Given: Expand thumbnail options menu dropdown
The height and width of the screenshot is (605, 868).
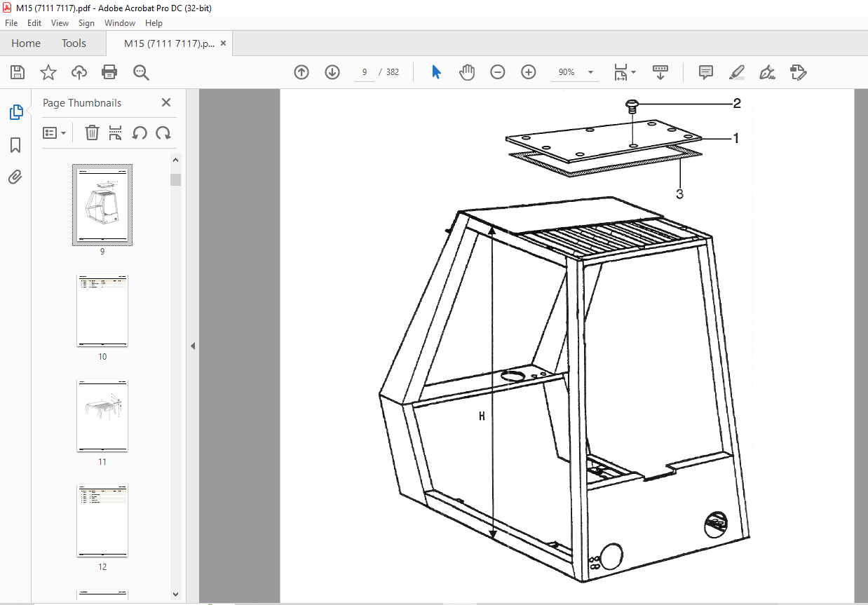Looking at the screenshot, I should pos(55,132).
